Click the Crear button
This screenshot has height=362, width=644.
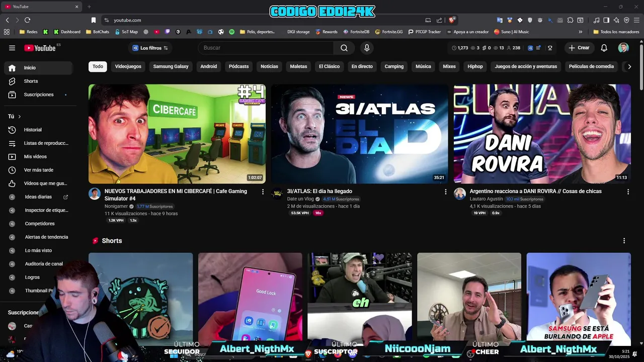[x=579, y=48]
